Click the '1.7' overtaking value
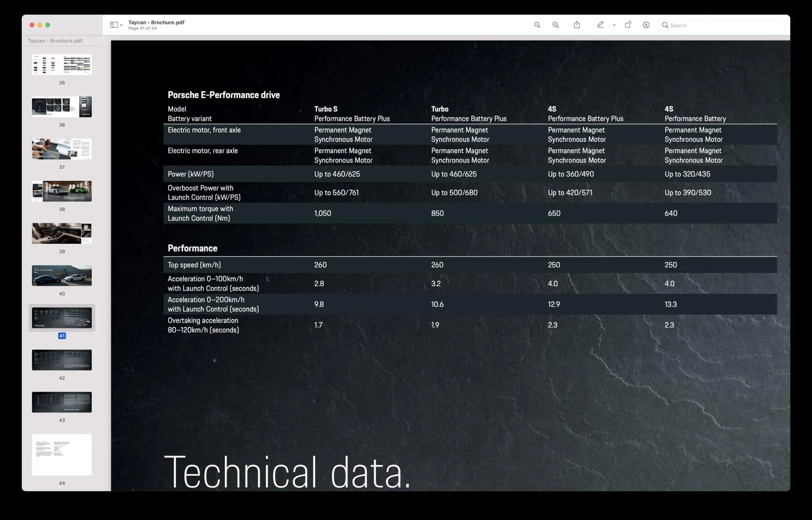Screen dimensions: 812x520 [318, 325]
